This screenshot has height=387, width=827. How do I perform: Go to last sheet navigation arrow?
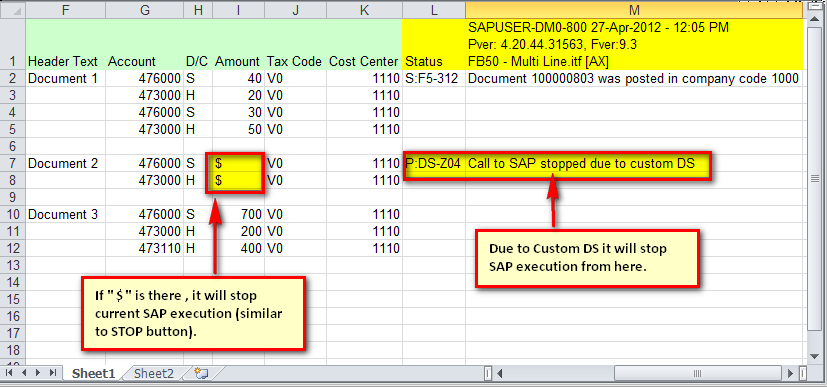click(52, 373)
